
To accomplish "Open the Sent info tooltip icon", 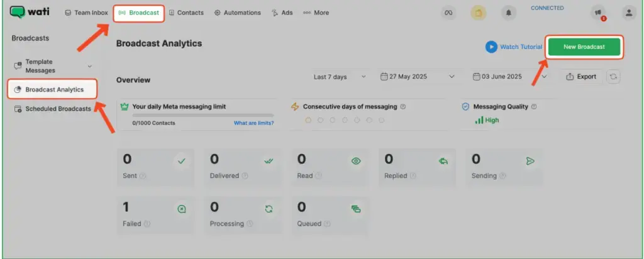I will click(143, 175).
